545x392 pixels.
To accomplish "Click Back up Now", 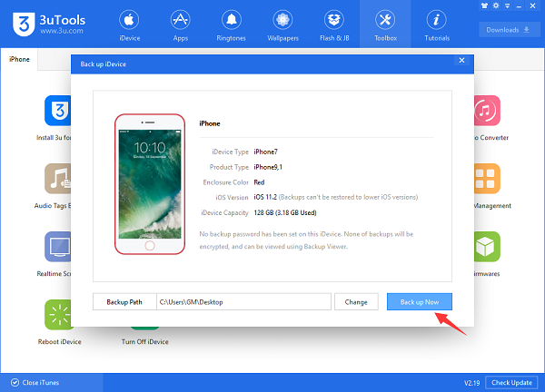I will (419, 302).
